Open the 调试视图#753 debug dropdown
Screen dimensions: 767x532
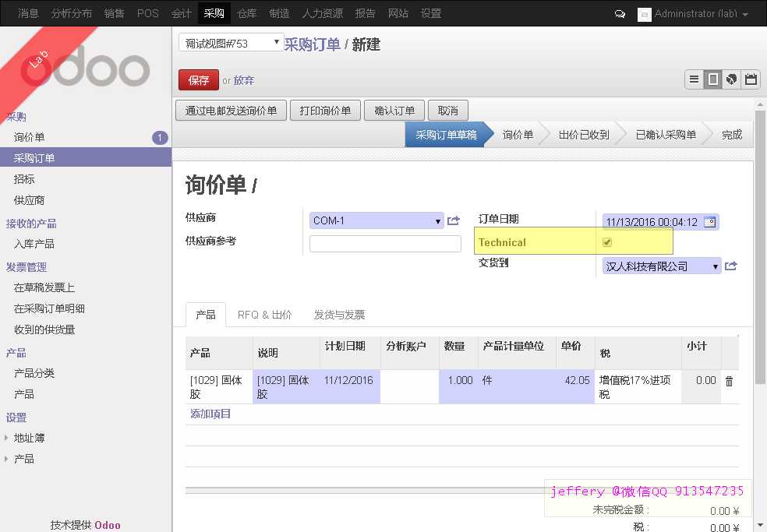click(231, 43)
